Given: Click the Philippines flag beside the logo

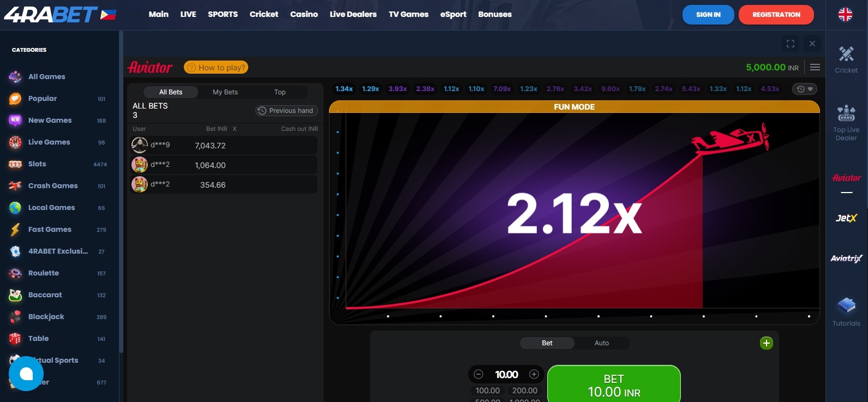Looking at the screenshot, I should [x=108, y=15].
